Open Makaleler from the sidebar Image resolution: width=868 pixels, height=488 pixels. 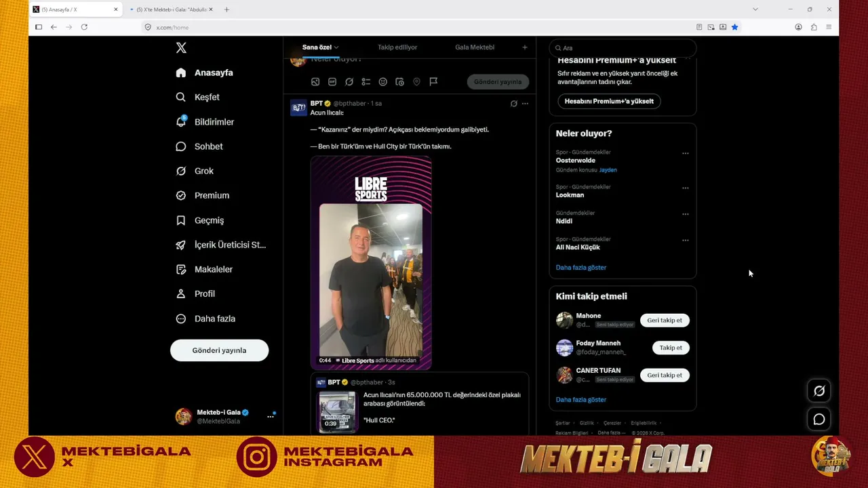tap(204, 269)
